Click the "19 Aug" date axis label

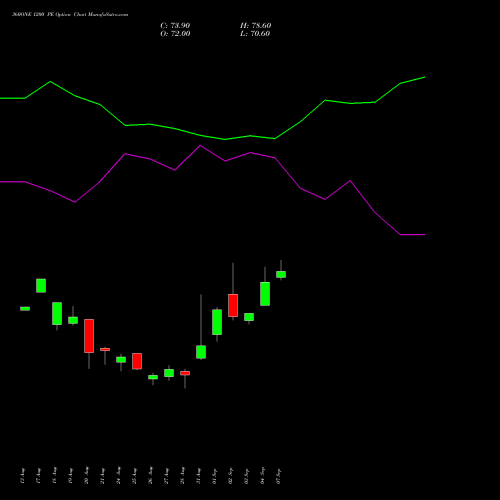click(x=71, y=476)
